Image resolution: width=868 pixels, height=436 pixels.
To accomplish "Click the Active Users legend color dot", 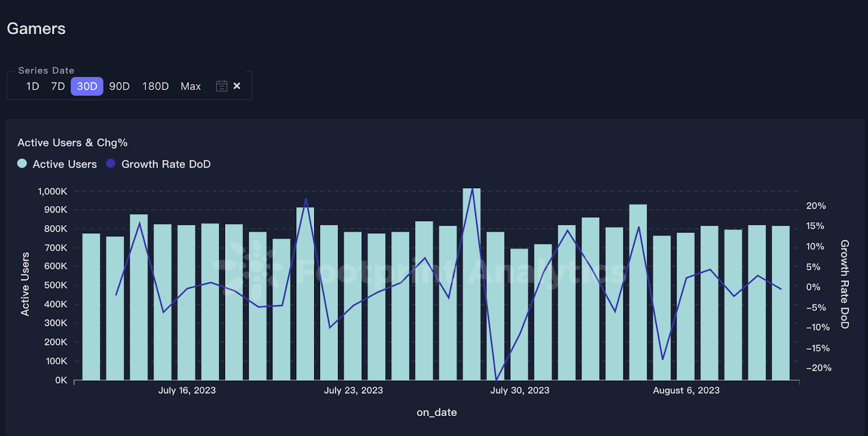I will click(22, 163).
